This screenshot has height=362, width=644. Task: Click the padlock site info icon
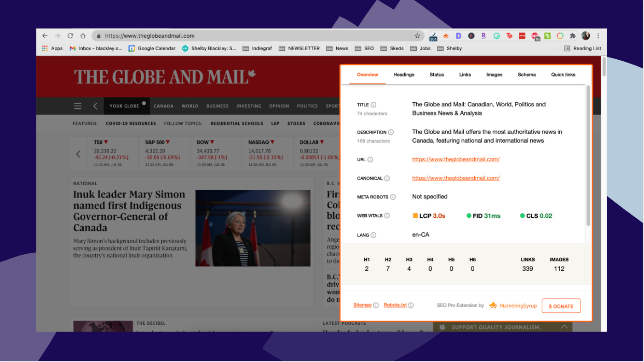click(x=98, y=35)
